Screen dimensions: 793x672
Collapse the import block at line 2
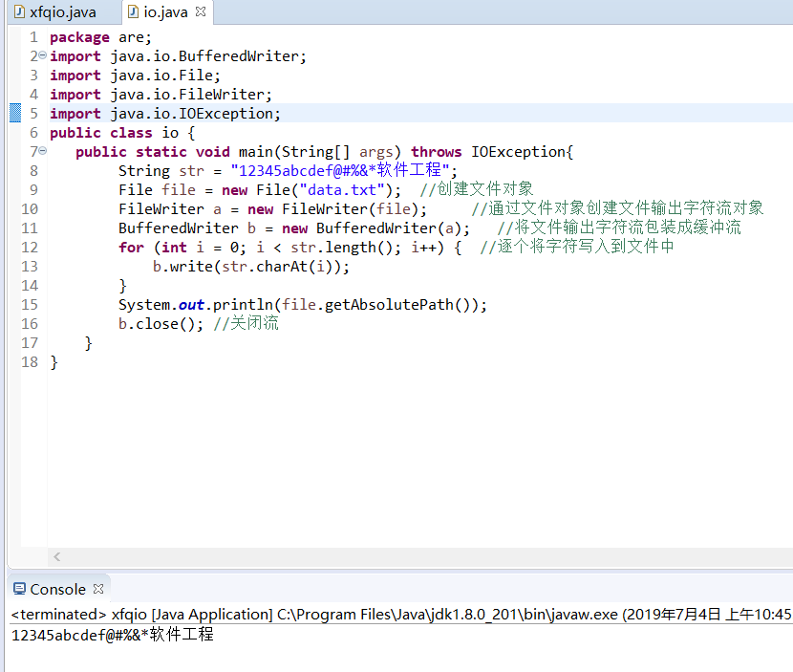[x=43, y=55]
